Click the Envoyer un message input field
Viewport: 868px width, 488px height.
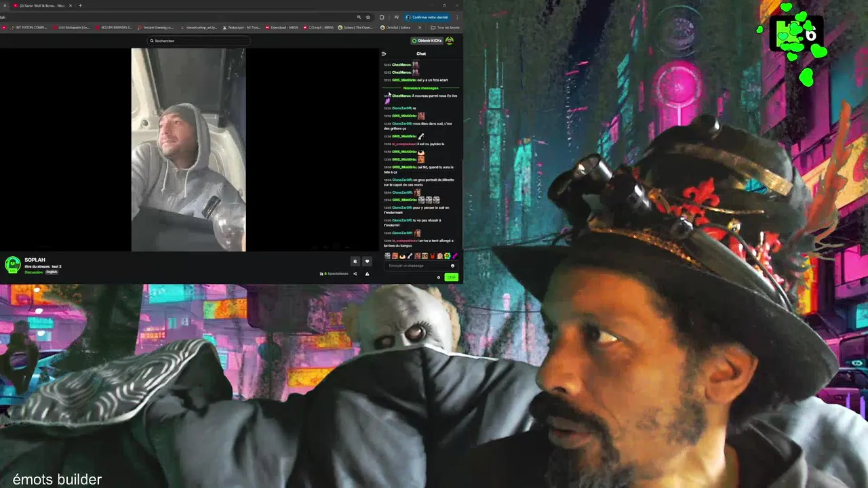click(420, 266)
